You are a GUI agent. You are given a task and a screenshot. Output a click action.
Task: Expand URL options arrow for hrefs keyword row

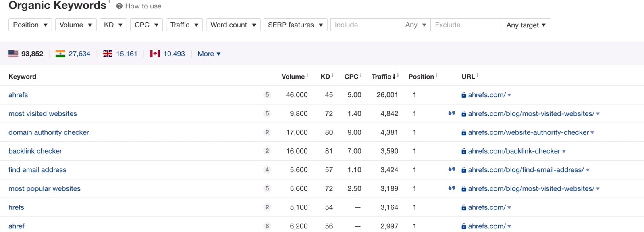coord(509,207)
